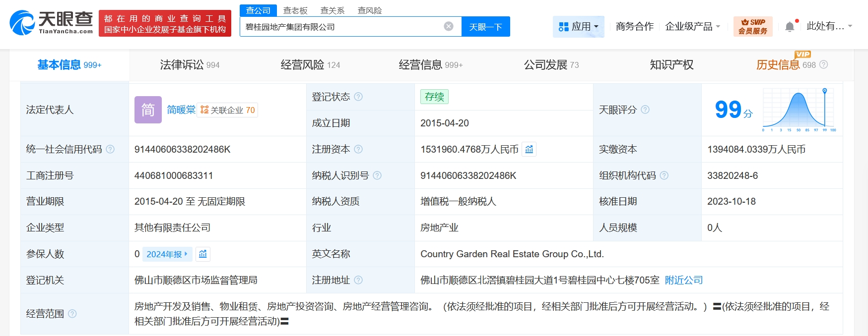This screenshot has width=868, height=336.
Task: Open the 企业级产品 dropdown
Action: (692, 27)
